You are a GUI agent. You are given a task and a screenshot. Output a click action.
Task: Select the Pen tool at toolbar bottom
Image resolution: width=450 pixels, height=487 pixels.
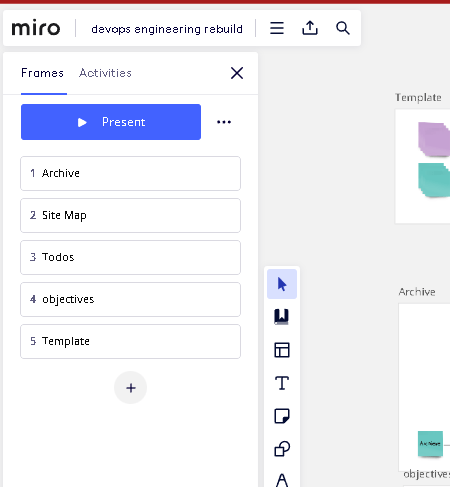point(282,480)
